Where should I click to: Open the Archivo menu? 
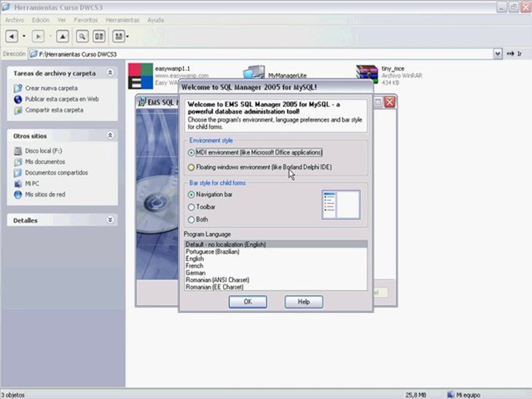[14, 20]
